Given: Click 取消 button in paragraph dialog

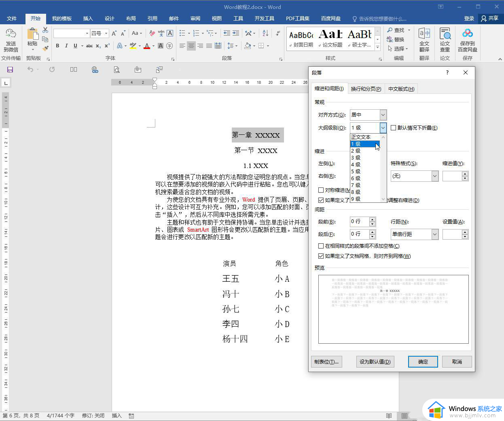Looking at the screenshot, I should pyautogui.click(x=457, y=361).
